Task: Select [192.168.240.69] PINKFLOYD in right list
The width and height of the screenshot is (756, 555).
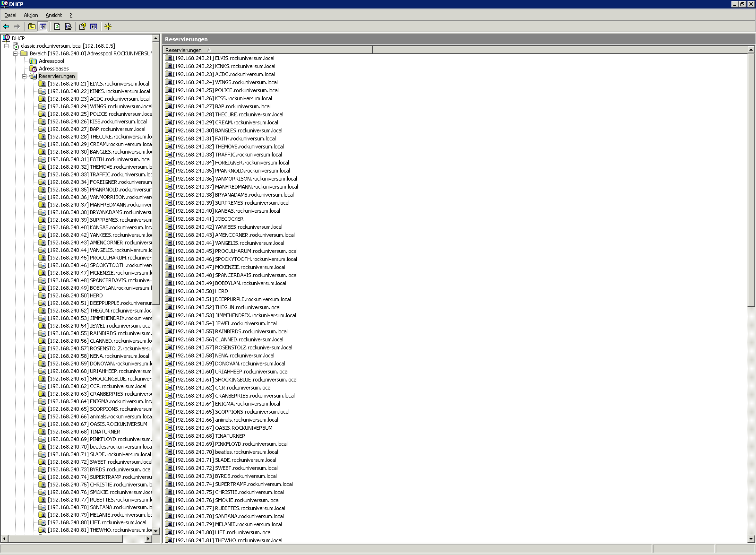Action: pyautogui.click(x=230, y=444)
